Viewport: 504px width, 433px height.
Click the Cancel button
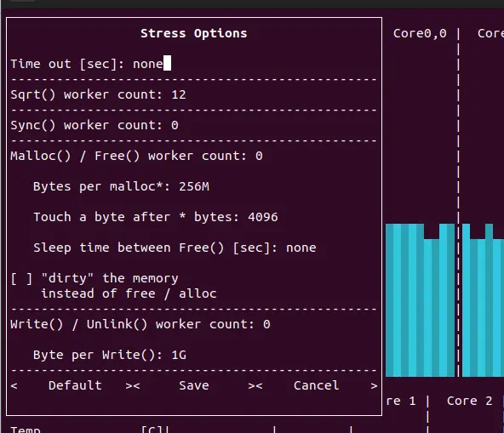point(317,385)
